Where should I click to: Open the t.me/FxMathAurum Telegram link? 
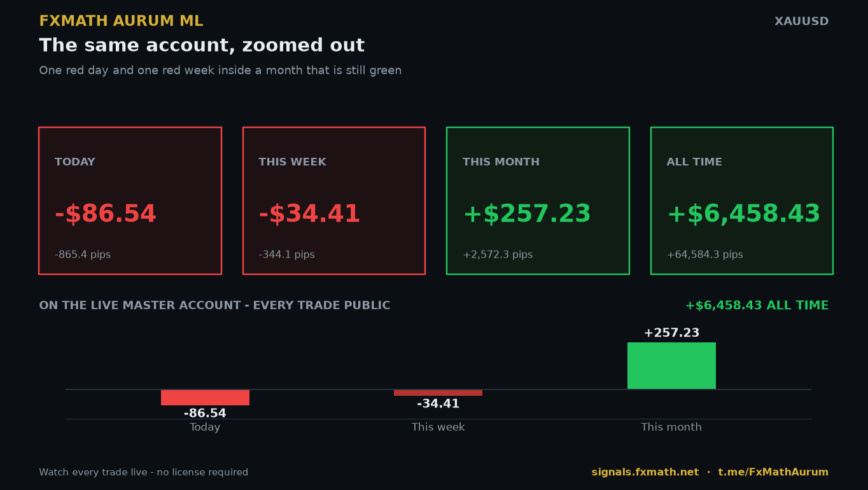(x=773, y=472)
